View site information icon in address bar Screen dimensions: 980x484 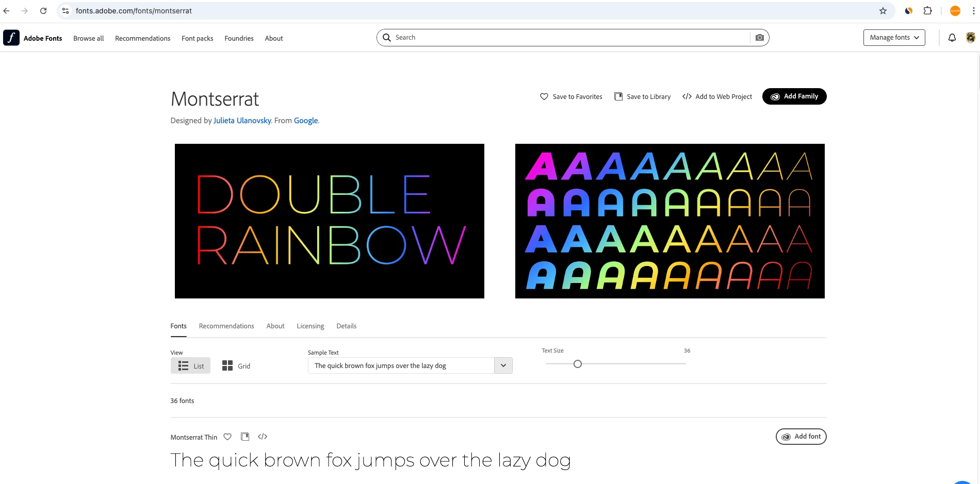(x=66, y=11)
